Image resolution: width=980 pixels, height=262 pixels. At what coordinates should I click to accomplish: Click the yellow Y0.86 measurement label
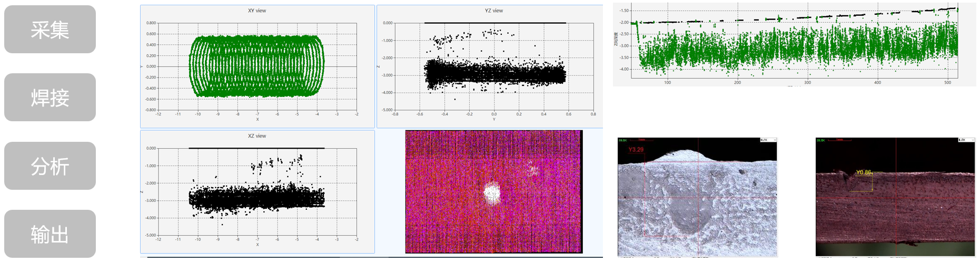point(863,172)
